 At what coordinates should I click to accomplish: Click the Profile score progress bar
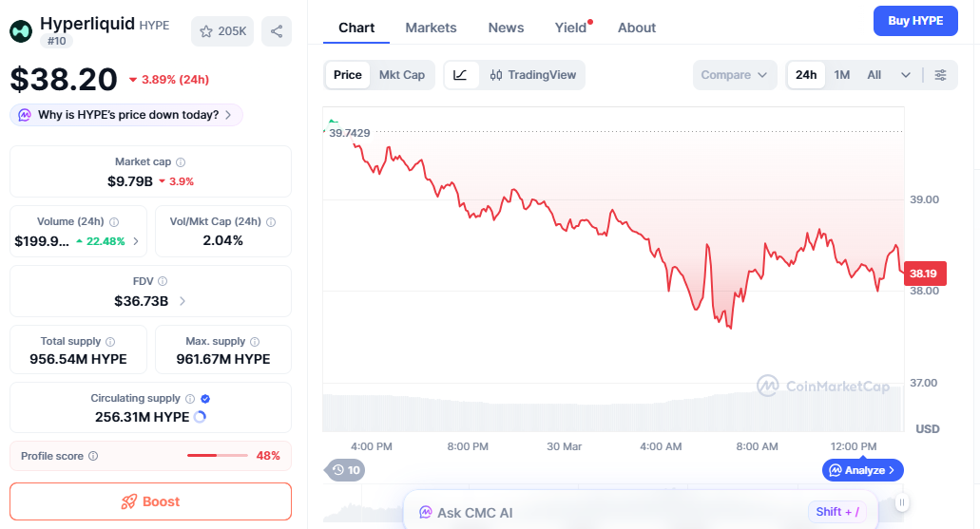(x=218, y=456)
